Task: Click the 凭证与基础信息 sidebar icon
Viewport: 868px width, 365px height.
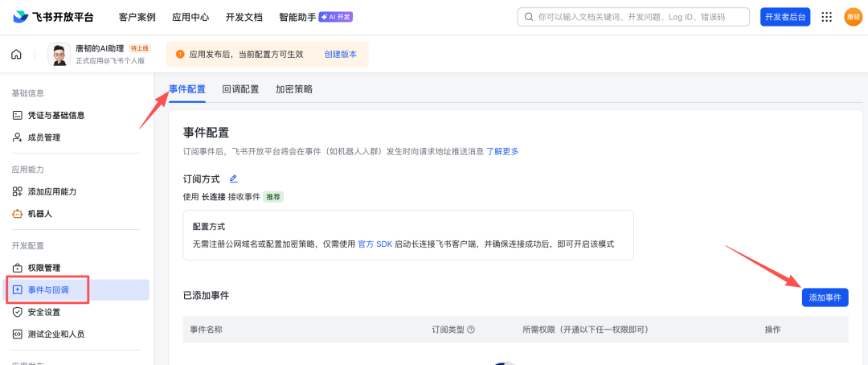Action: (x=17, y=115)
